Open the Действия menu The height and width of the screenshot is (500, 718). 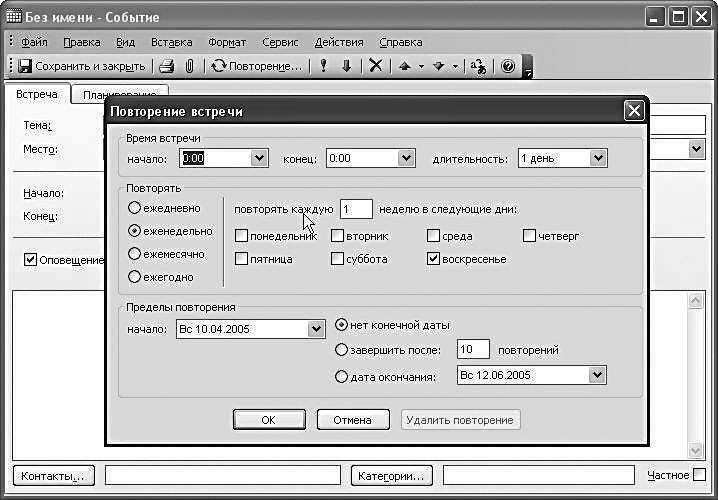pyautogui.click(x=339, y=42)
